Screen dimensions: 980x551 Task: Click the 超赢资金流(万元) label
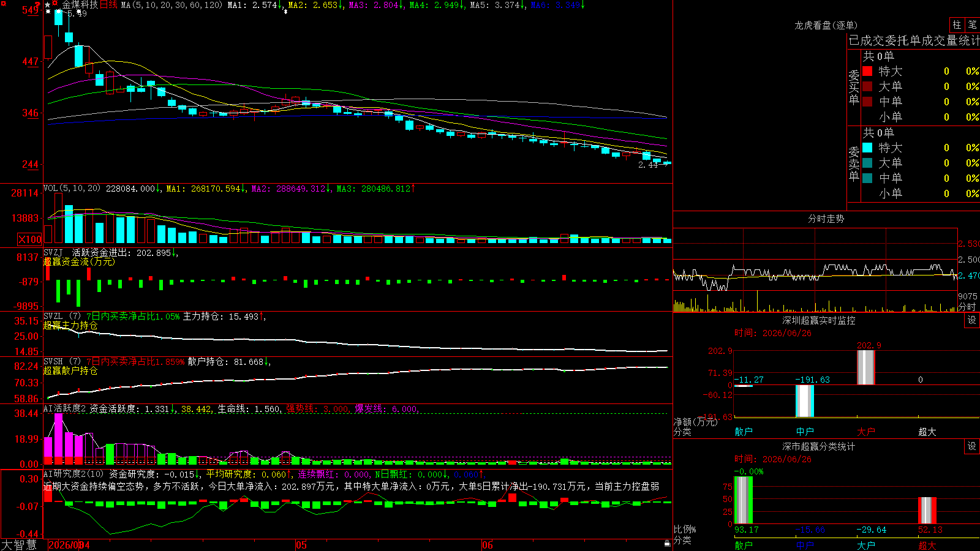(79, 261)
